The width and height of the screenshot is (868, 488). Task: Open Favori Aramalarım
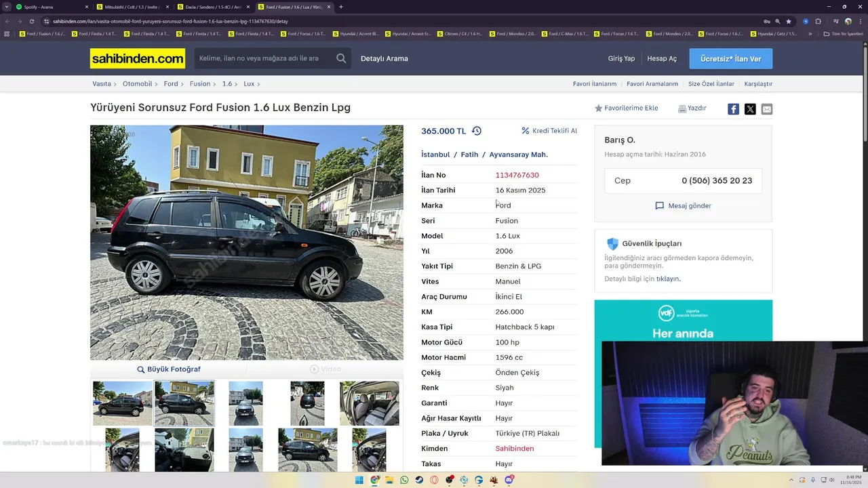pos(652,84)
